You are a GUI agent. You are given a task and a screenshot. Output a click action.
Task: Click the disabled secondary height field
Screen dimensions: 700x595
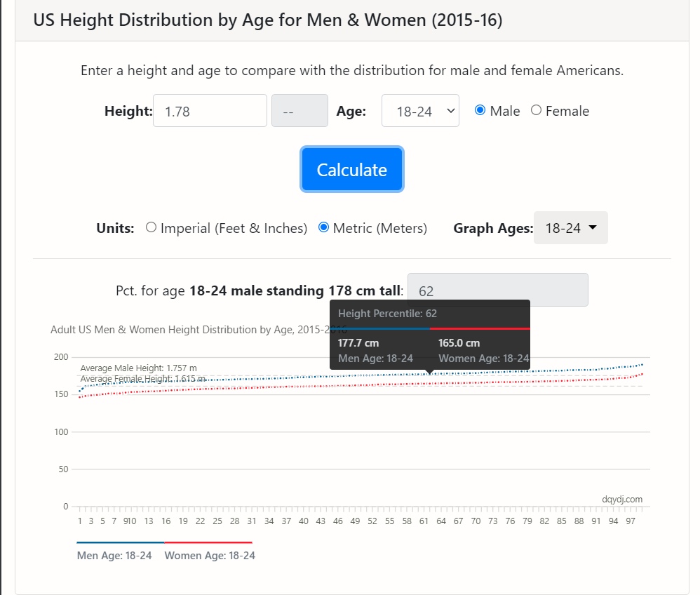(299, 111)
